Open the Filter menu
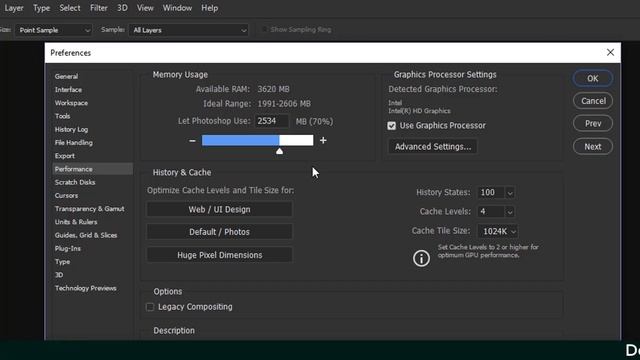 click(x=99, y=8)
